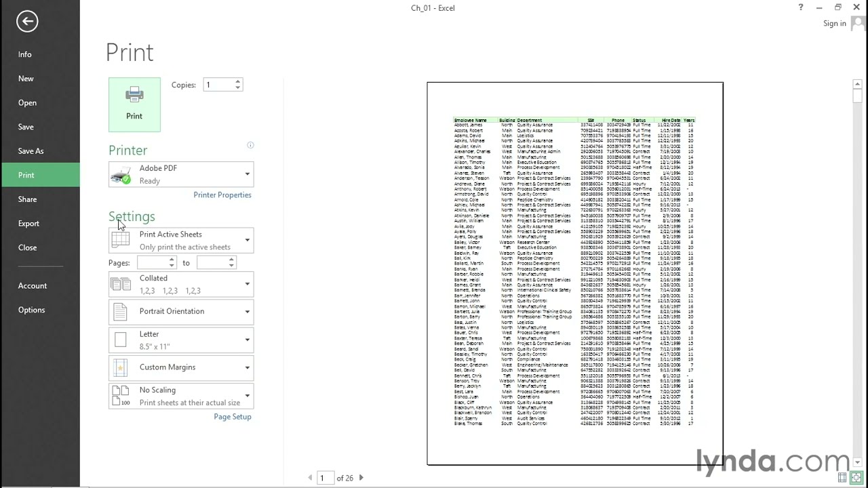
Task: Open the Printer Properties link
Action: point(222,195)
